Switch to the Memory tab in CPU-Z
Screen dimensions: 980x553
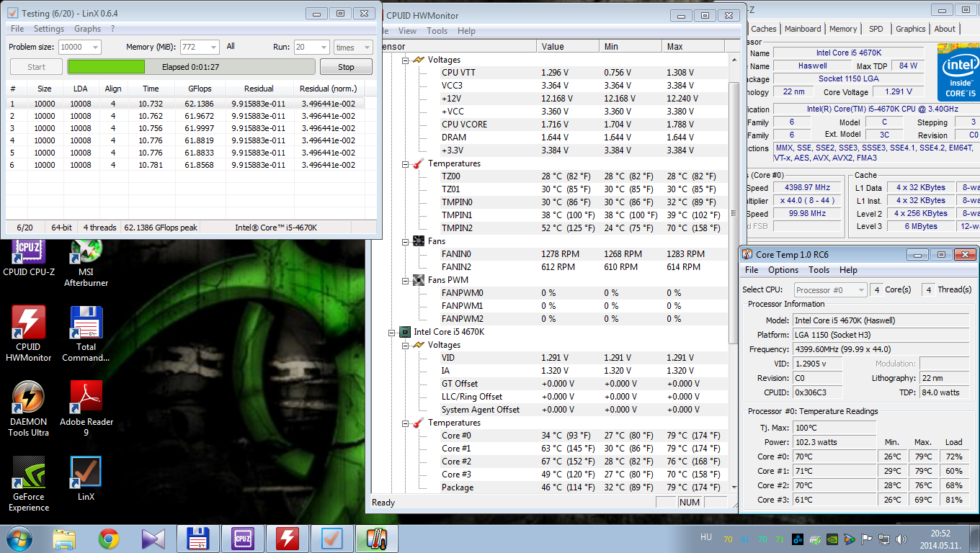tap(843, 29)
